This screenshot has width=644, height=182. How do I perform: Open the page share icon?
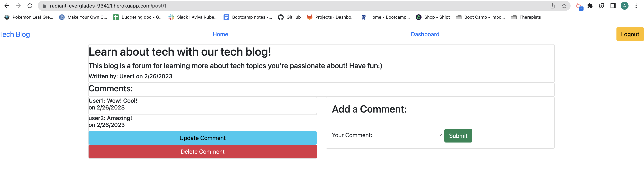pos(552,6)
